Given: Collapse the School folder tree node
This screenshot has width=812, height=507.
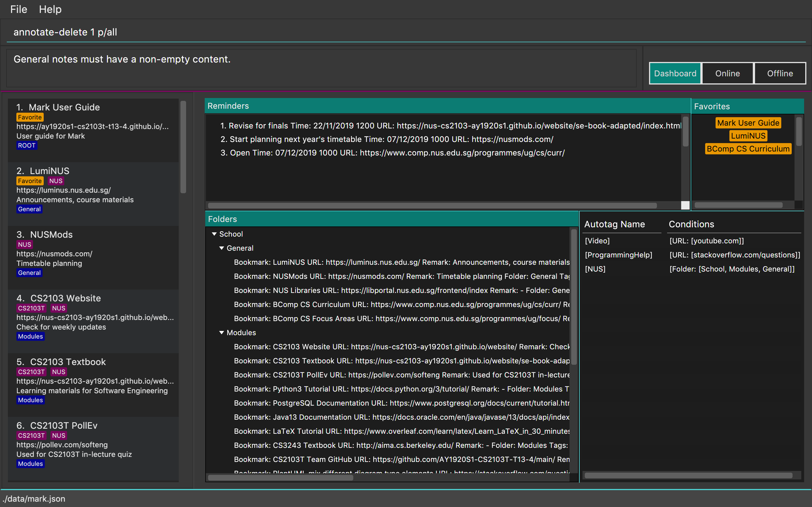Looking at the screenshot, I should coord(214,234).
